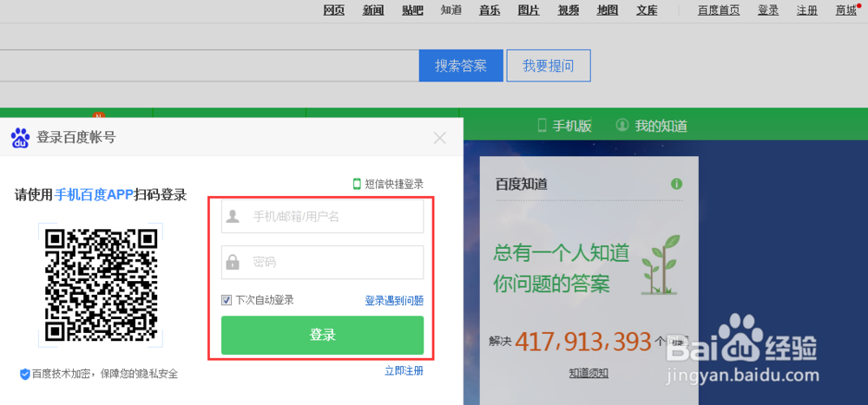Click the green info icon on 百度知道 card

point(676,184)
